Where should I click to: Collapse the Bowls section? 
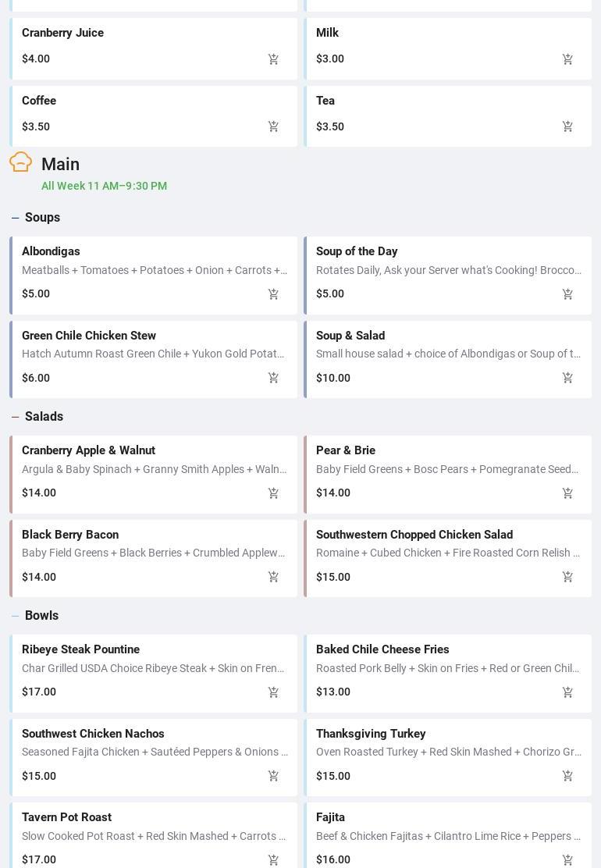tap(16, 616)
